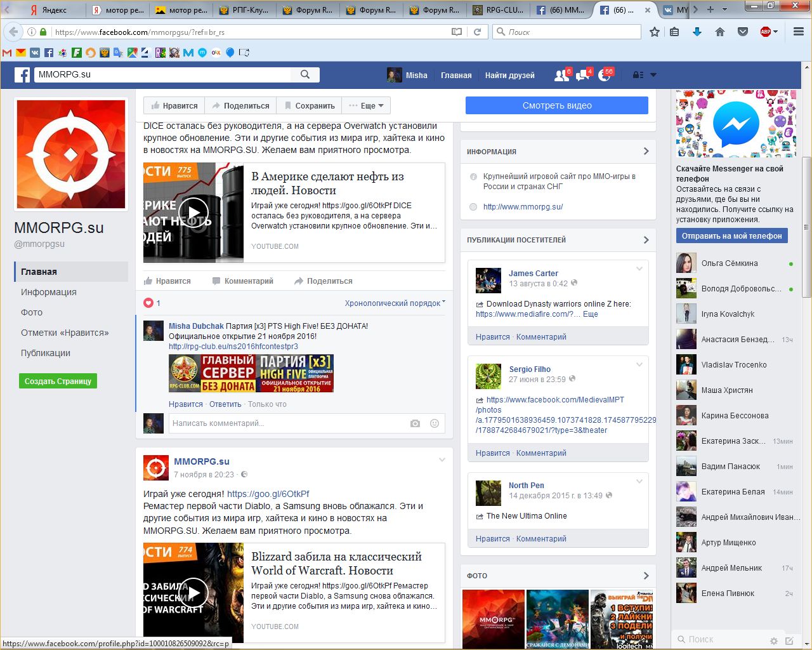Open Хронологический порядок sorting dropdown
The width and height of the screenshot is (812, 650).
(395, 303)
